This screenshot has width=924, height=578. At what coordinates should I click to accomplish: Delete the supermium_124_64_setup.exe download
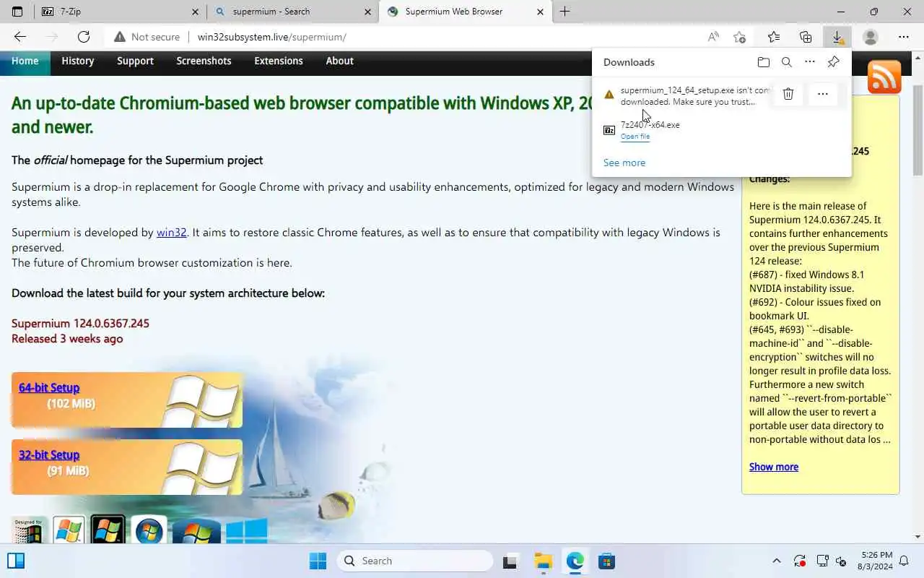point(788,94)
